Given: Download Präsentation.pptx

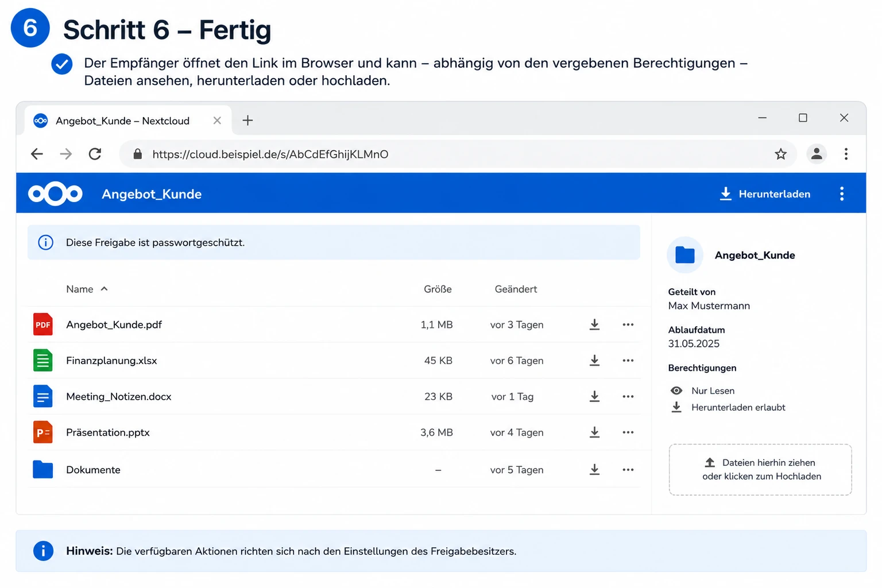Looking at the screenshot, I should [x=595, y=432].
